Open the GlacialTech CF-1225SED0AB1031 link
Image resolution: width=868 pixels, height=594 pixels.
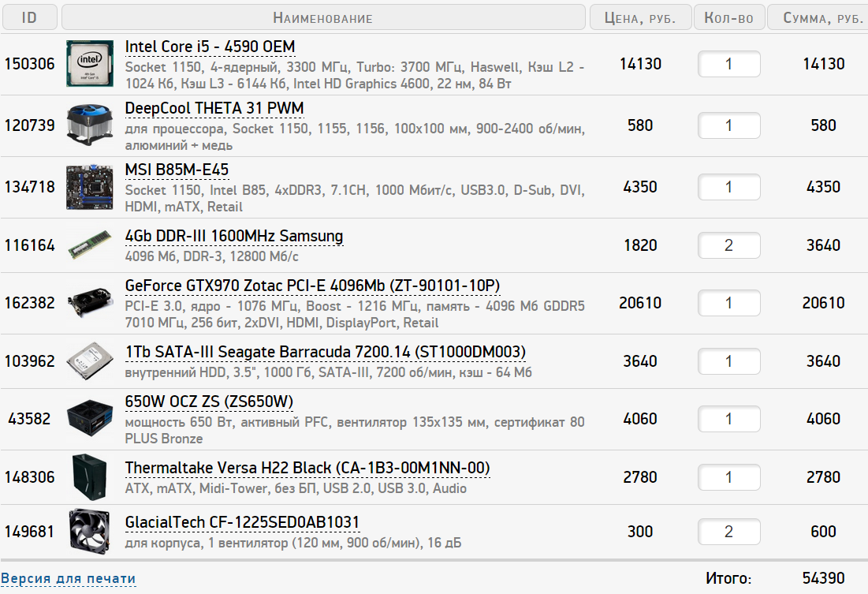(x=243, y=522)
